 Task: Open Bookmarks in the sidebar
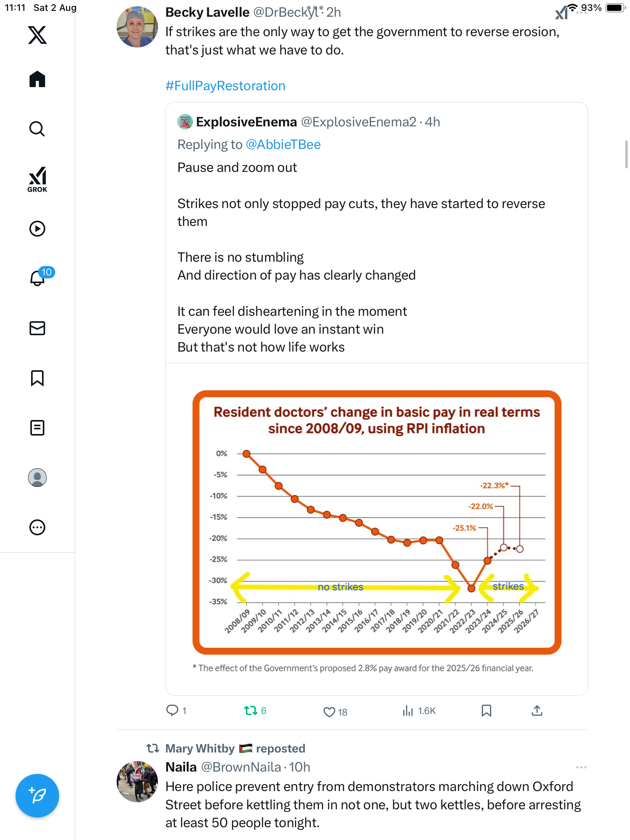(37, 378)
